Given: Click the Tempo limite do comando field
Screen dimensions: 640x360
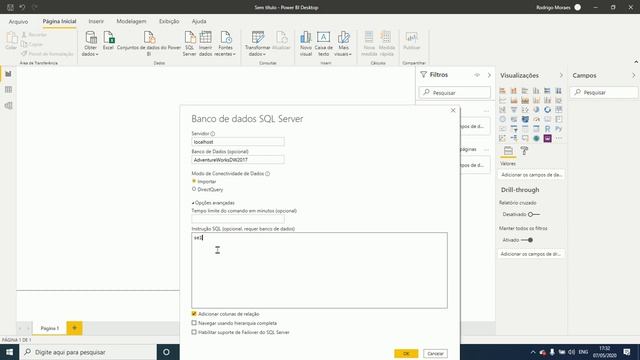Looking at the screenshot, I should point(238,219).
